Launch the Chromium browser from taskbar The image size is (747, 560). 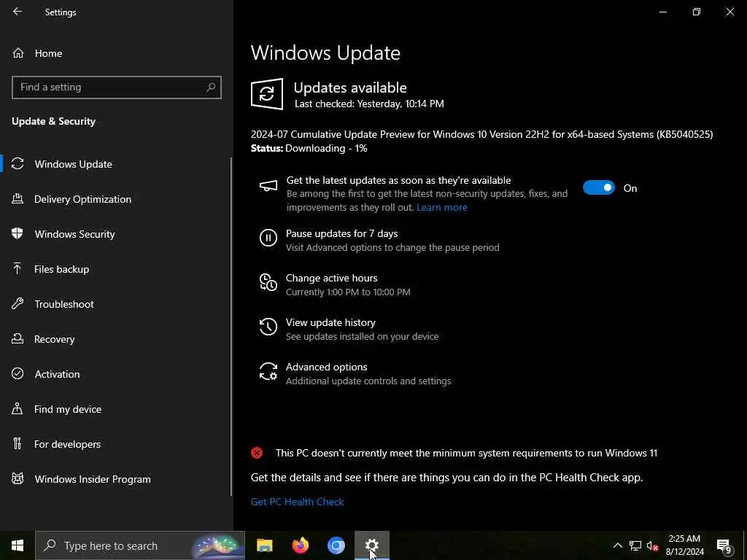click(x=336, y=545)
